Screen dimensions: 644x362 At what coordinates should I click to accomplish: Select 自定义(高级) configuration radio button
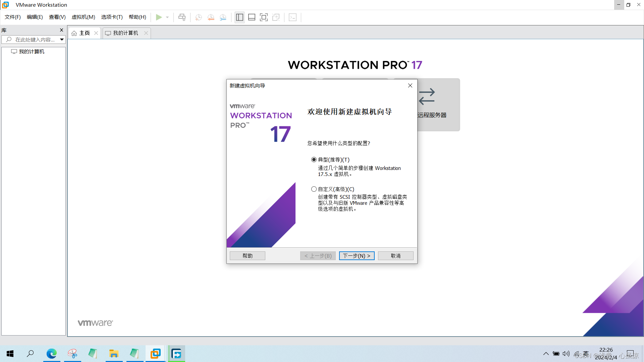click(314, 189)
